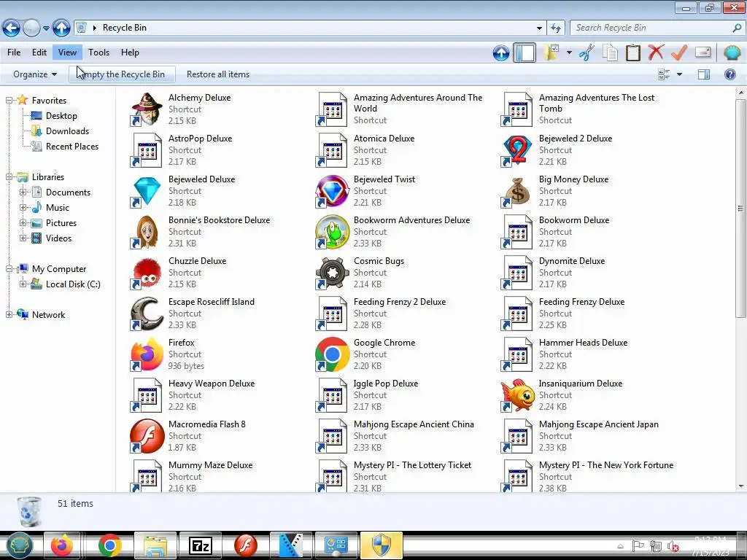Expand the Local Disk (C:) node
The image size is (747, 560).
tap(23, 284)
